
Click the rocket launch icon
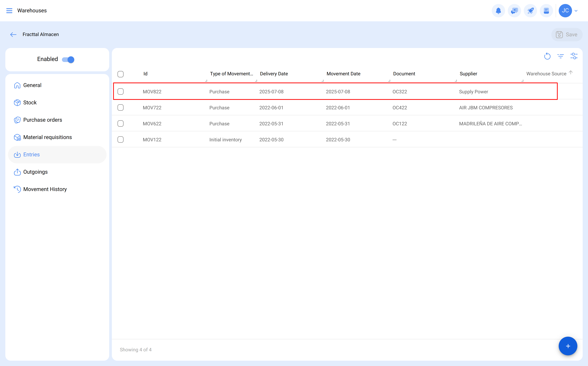530,11
